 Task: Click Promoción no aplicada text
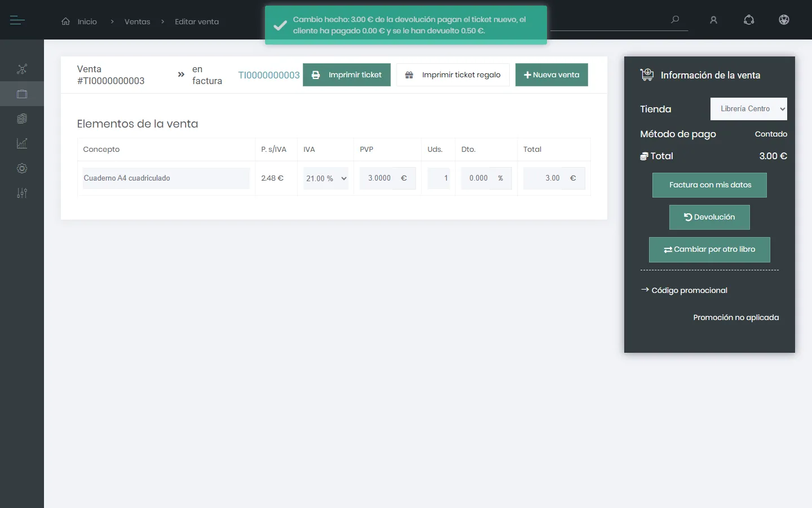coord(736,317)
